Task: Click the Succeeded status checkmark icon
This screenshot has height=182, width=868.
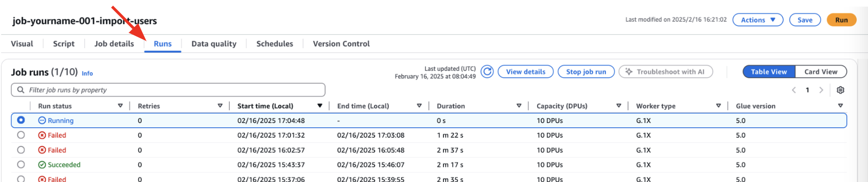Action: 42,165
